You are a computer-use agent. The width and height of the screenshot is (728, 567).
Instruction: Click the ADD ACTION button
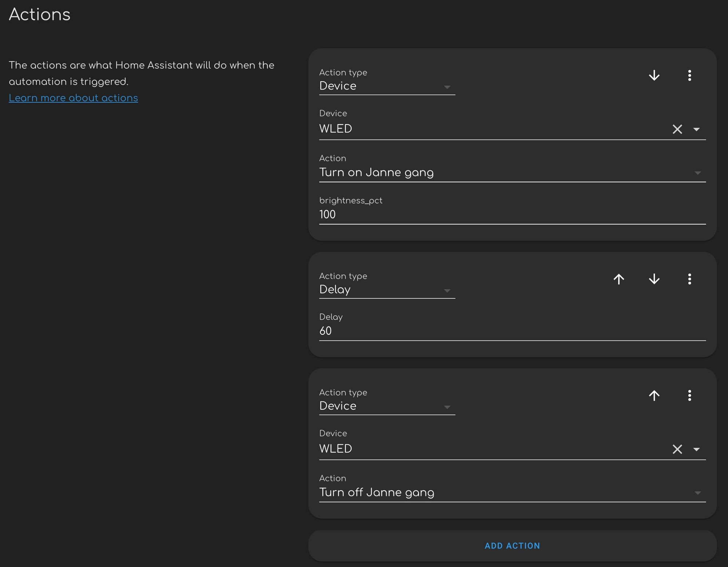point(512,546)
